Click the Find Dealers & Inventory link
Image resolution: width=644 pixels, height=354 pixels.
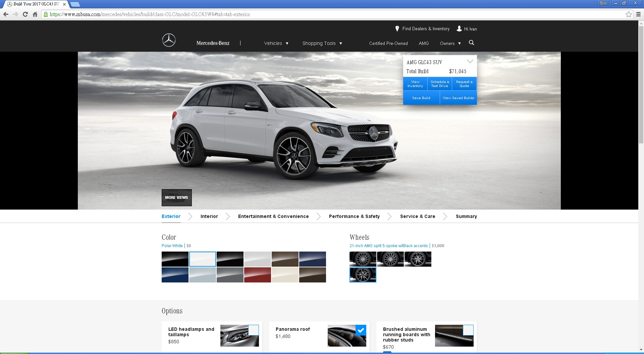[426, 29]
